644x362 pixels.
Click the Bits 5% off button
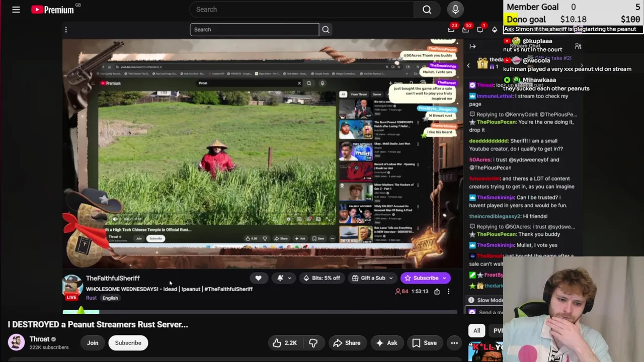click(x=321, y=278)
